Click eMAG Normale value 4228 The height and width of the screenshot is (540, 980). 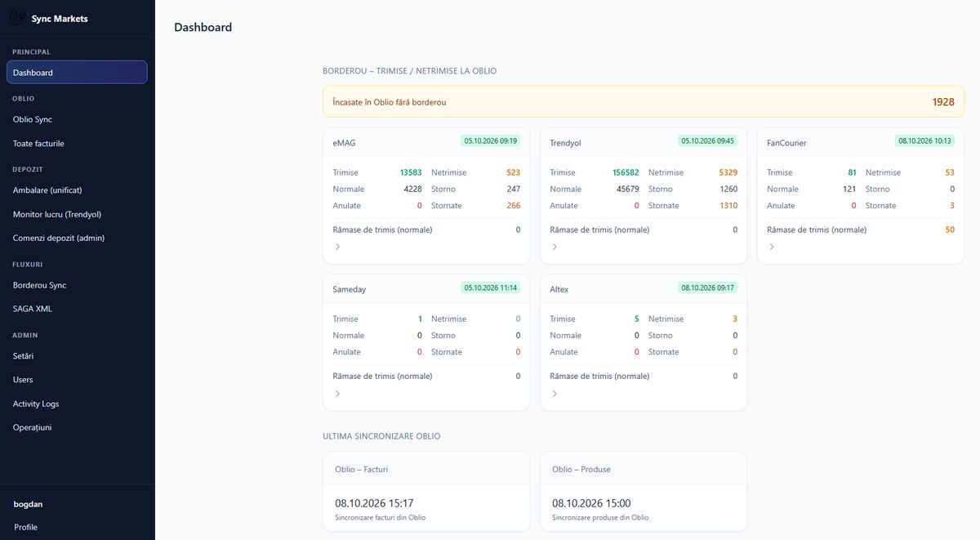tap(412, 189)
